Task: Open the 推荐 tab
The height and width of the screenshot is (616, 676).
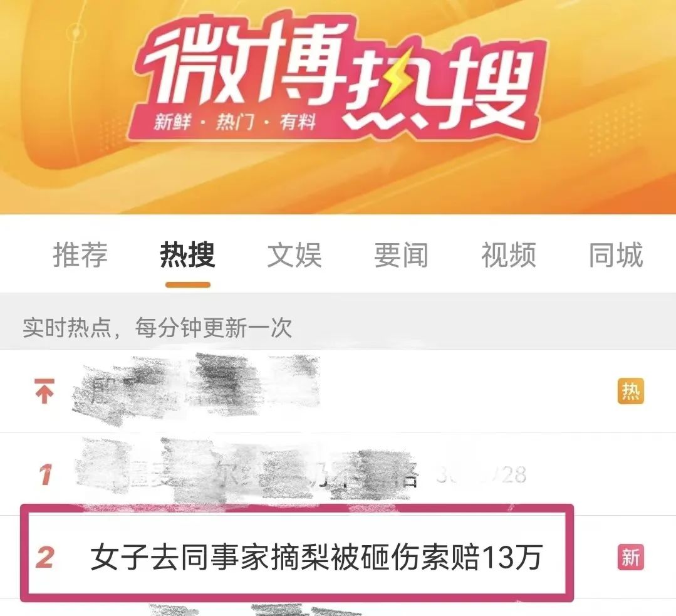Action: coord(80,254)
